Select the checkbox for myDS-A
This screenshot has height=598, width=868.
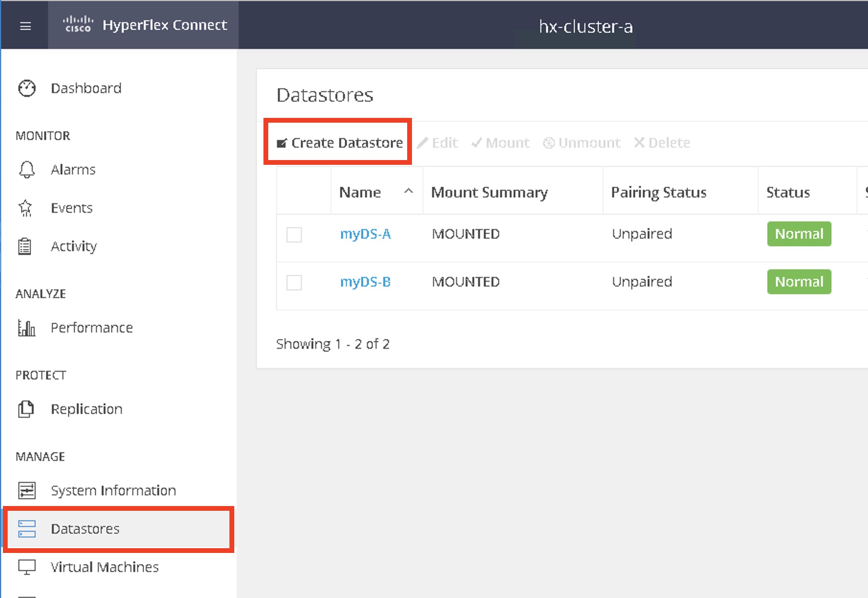click(294, 235)
